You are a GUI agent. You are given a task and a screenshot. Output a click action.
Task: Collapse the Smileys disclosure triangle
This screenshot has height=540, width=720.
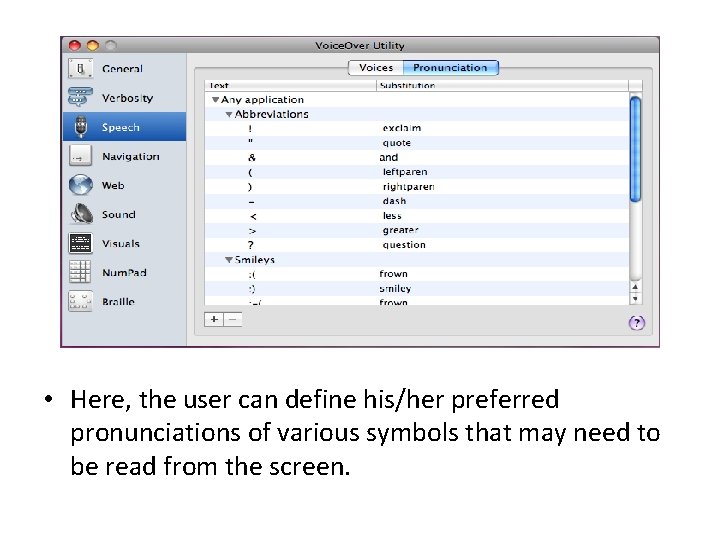point(229,260)
